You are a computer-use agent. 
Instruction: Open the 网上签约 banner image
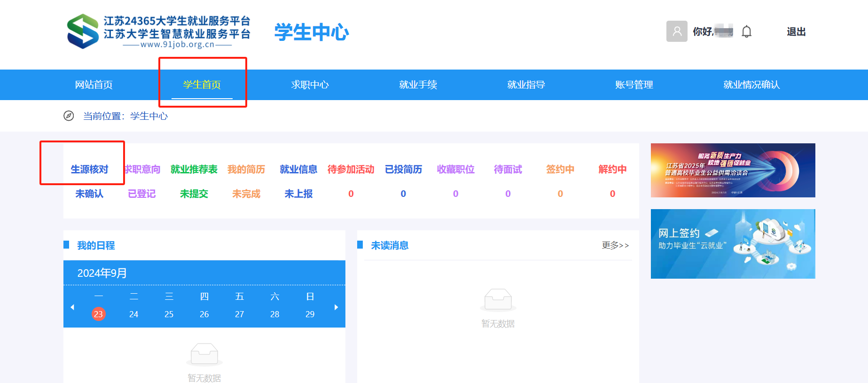pyautogui.click(x=733, y=244)
